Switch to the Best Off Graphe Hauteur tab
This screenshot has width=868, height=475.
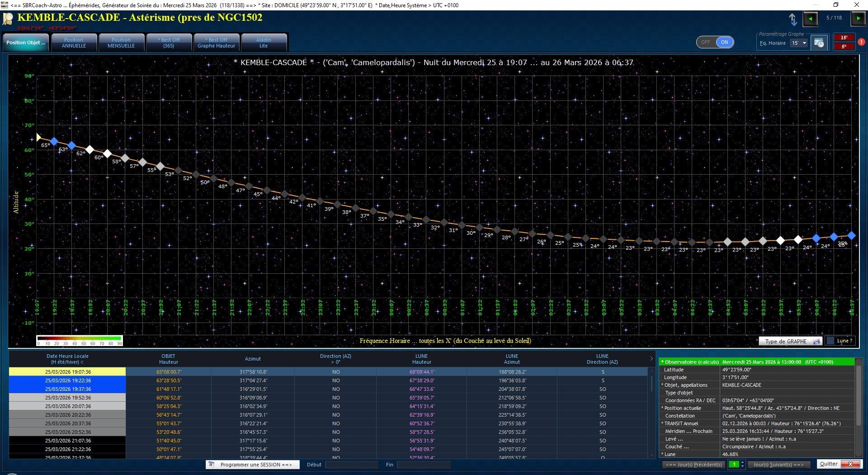[x=216, y=43]
